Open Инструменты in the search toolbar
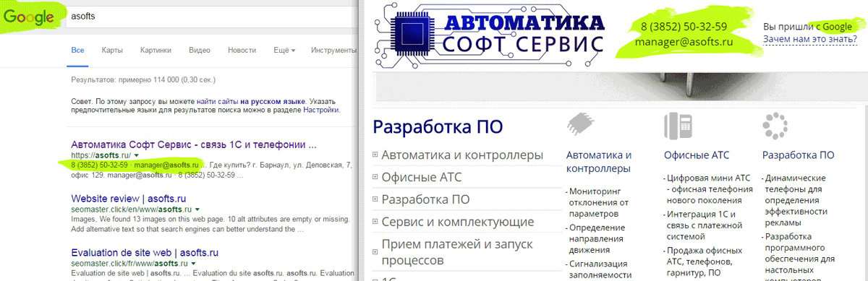Viewport: 868px width, 281px height. coord(333,50)
